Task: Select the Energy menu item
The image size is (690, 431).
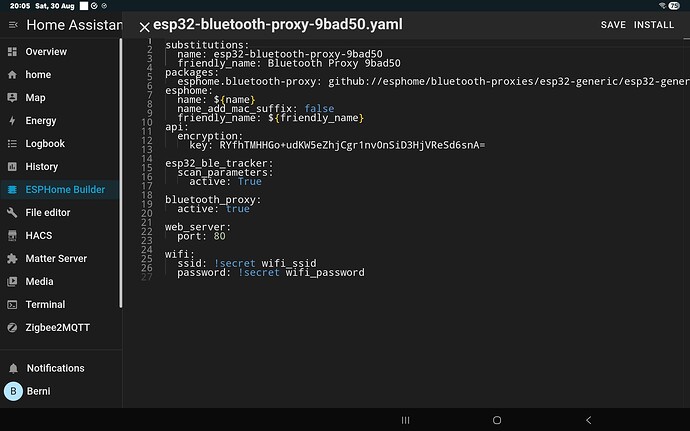Action: click(59, 121)
